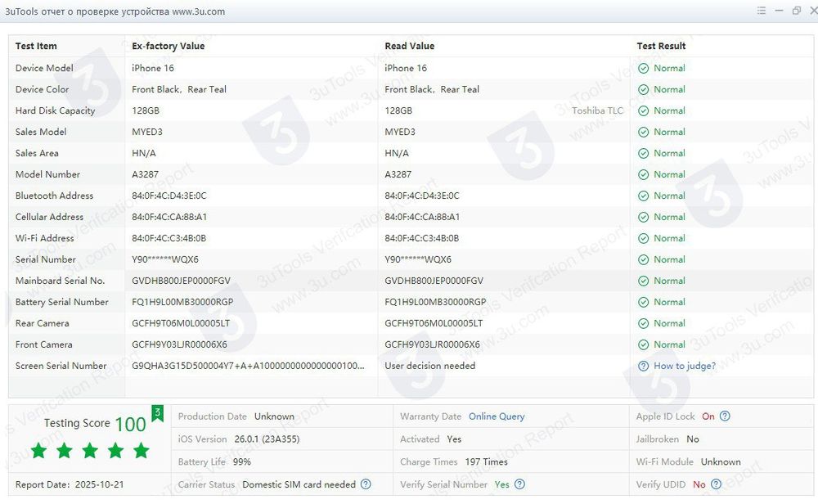Click the check icon in Cellular Address row
The height and width of the screenshot is (504, 818).
(x=643, y=217)
